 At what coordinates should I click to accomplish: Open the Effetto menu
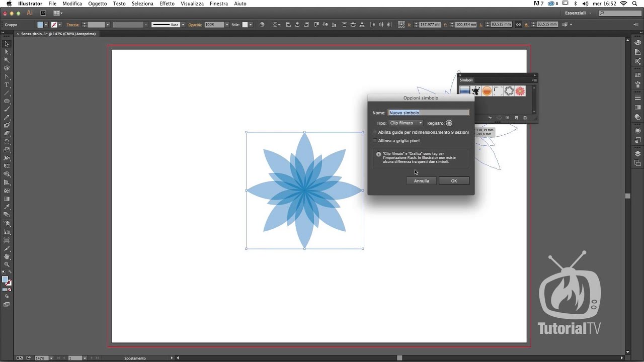(167, 4)
